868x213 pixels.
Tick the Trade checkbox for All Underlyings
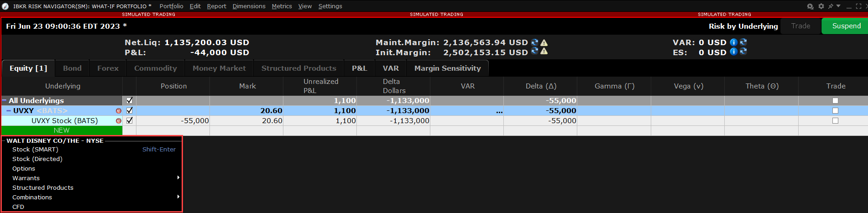click(835, 101)
